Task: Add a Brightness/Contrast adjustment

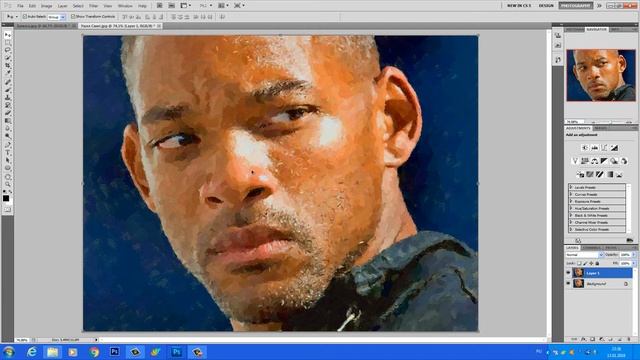Action: [x=585, y=148]
